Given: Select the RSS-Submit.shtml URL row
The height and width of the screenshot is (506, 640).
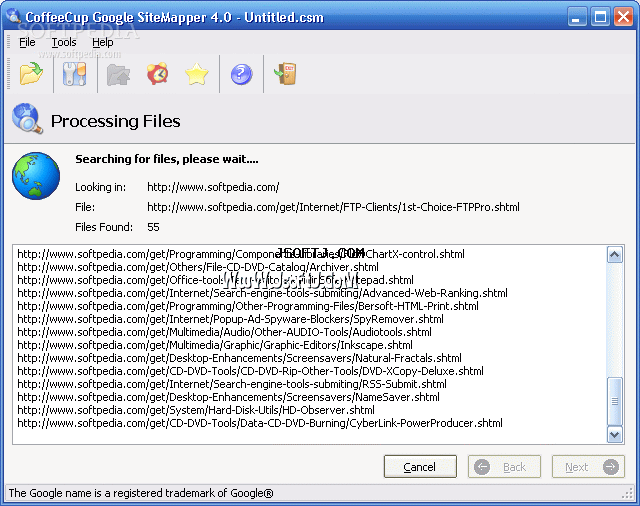Looking at the screenshot, I should click(232, 384).
